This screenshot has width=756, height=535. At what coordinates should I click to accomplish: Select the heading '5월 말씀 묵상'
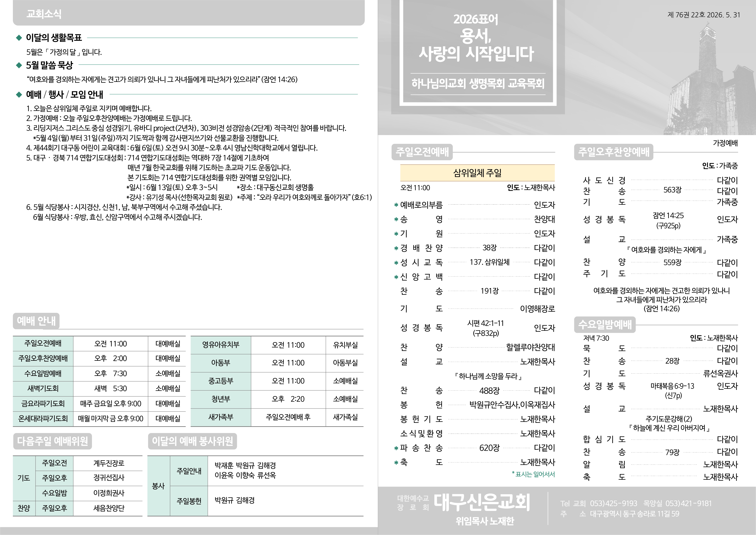49,65
